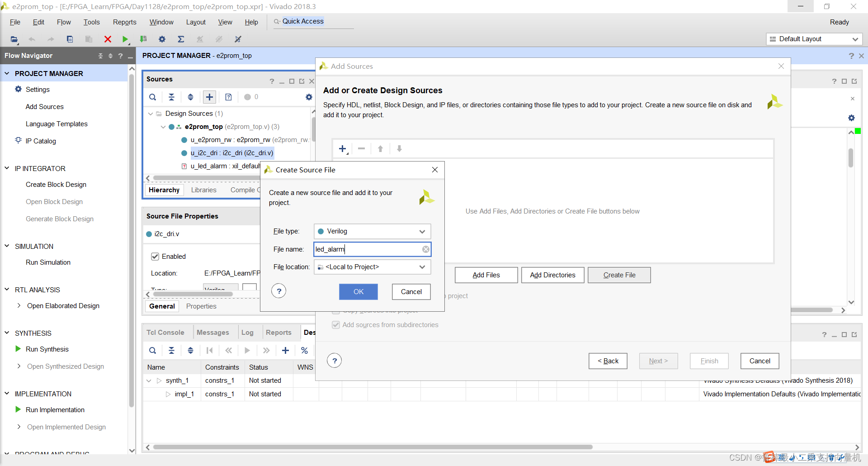
Task: Click the Back button in Add Sources wizard
Action: [608, 361]
